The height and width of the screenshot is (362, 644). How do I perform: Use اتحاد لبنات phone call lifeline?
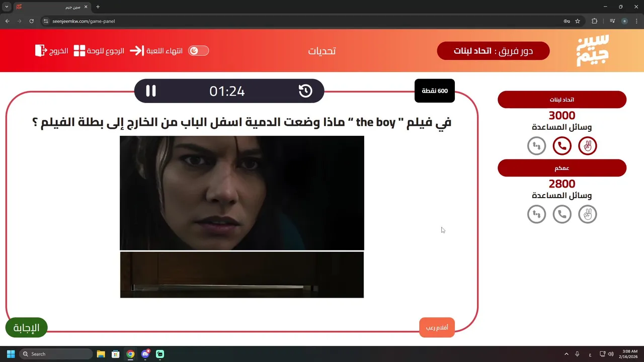[562, 146]
